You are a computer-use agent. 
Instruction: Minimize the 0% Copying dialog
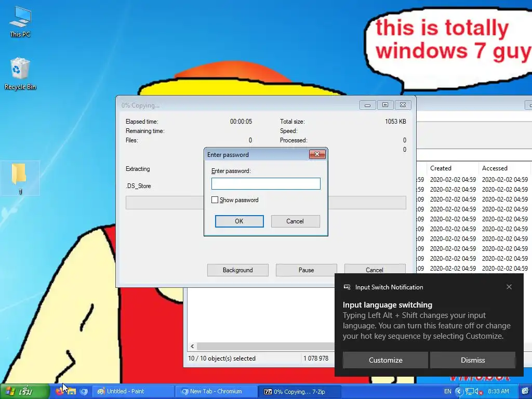tap(367, 105)
